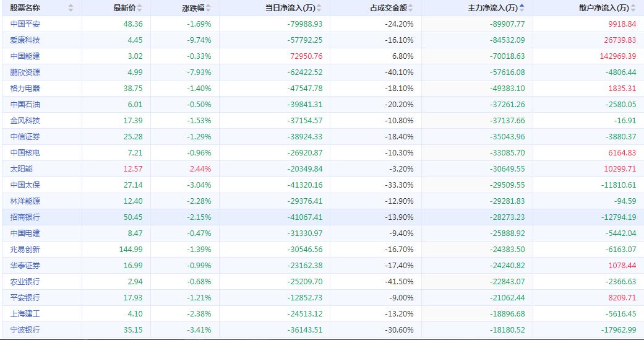The width and height of the screenshot is (644, 340).
Task: Select the -2.38% change for 上海建工
Action: tap(199, 314)
